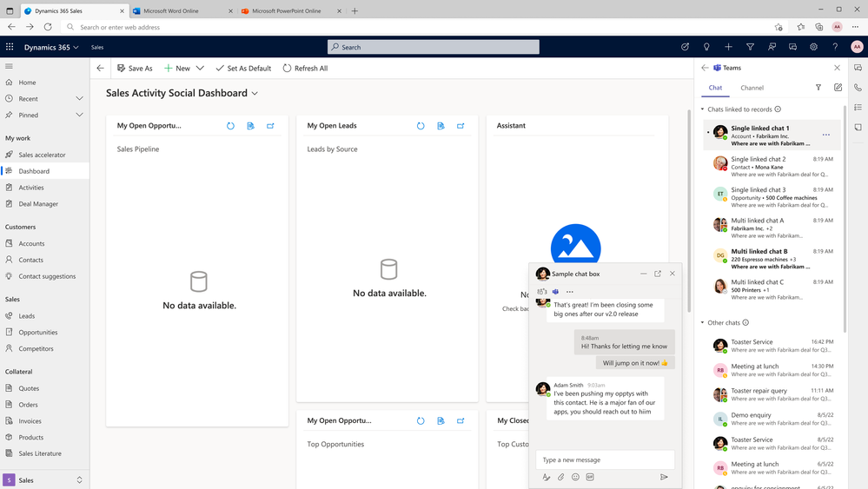Click the Refresh All button
Image resolution: width=868 pixels, height=489 pixels.
(306, 68)
